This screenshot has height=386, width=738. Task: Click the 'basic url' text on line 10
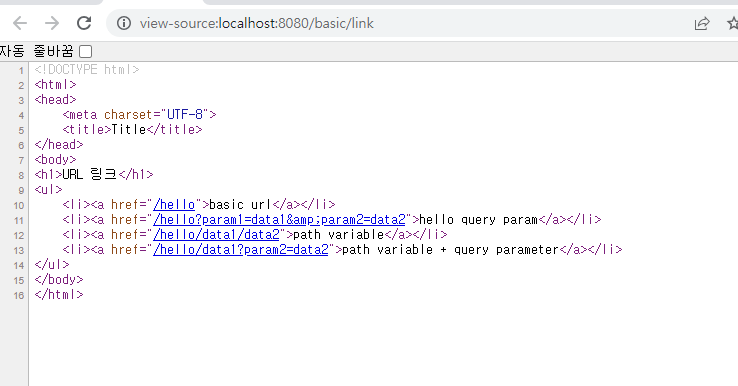point(240,205)
